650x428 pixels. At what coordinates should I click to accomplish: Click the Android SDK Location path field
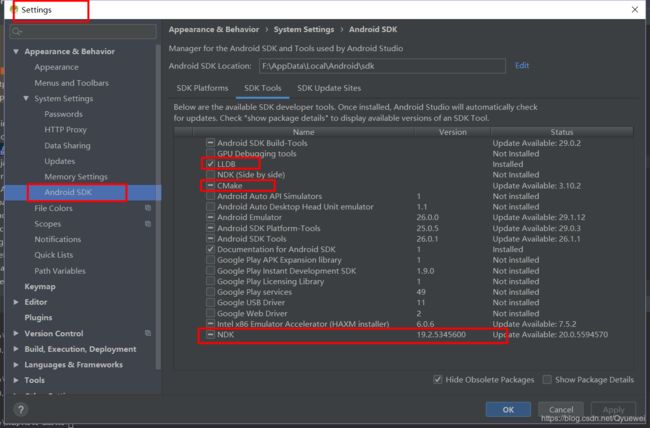[382, 66]
